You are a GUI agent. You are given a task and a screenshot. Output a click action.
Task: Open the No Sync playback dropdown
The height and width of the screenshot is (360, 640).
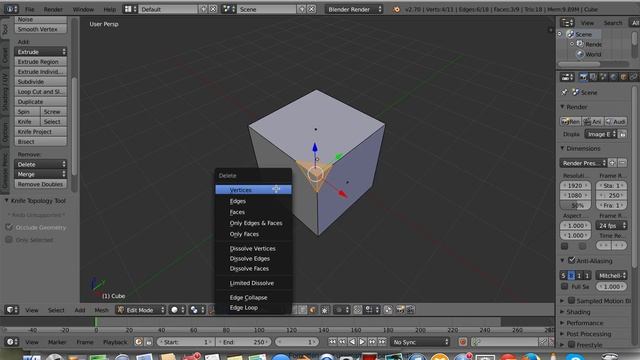(x=420, y=342)
